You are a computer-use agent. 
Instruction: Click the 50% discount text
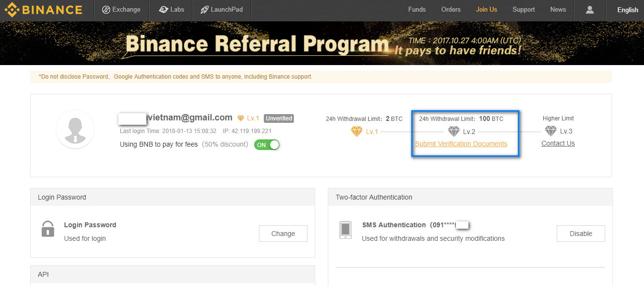click(225, 144)
